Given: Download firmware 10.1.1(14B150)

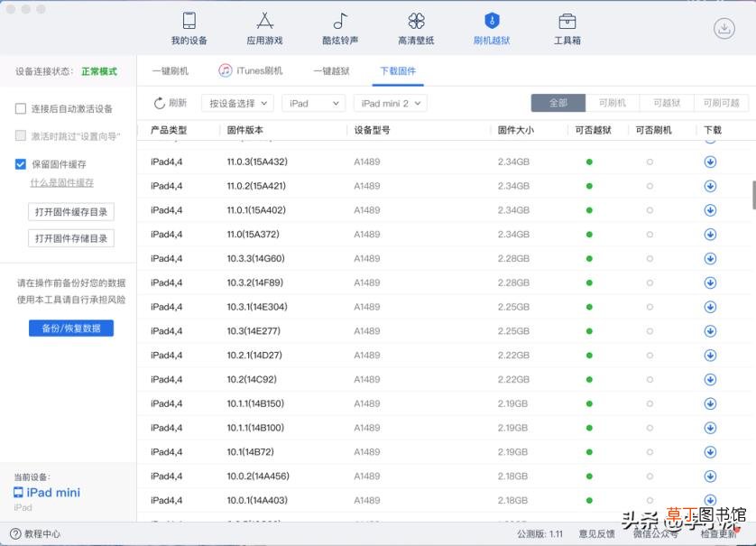Looking at the screenshot, I should pyautogui.click(x=710, y=403).
